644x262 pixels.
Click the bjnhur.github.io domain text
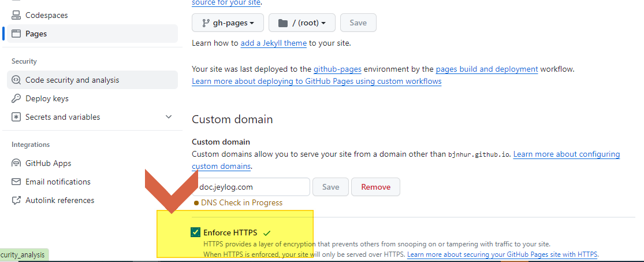[479, 154]
